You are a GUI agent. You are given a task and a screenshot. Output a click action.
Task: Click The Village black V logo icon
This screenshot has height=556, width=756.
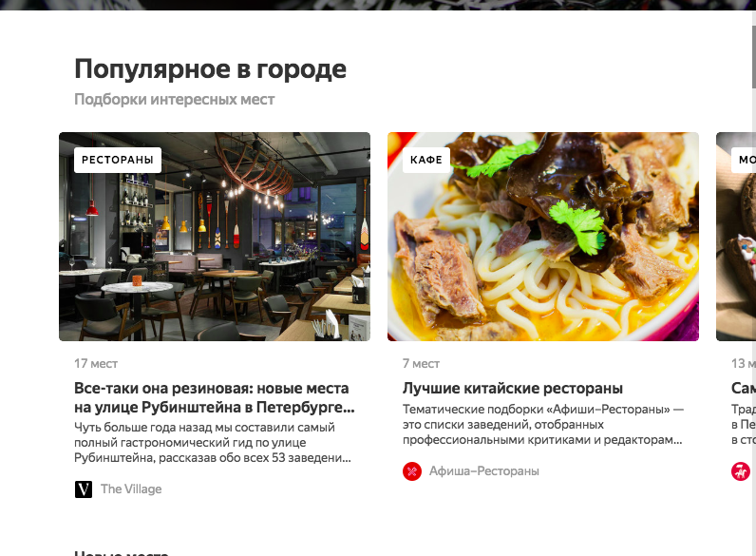click(x=84, y=489)
